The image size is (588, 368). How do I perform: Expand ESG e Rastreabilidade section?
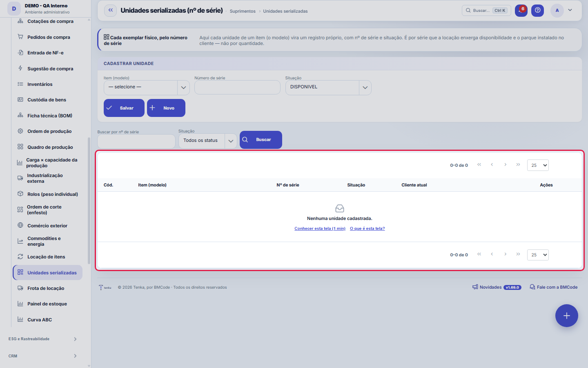pyautogui.click(x=43, y=339)
